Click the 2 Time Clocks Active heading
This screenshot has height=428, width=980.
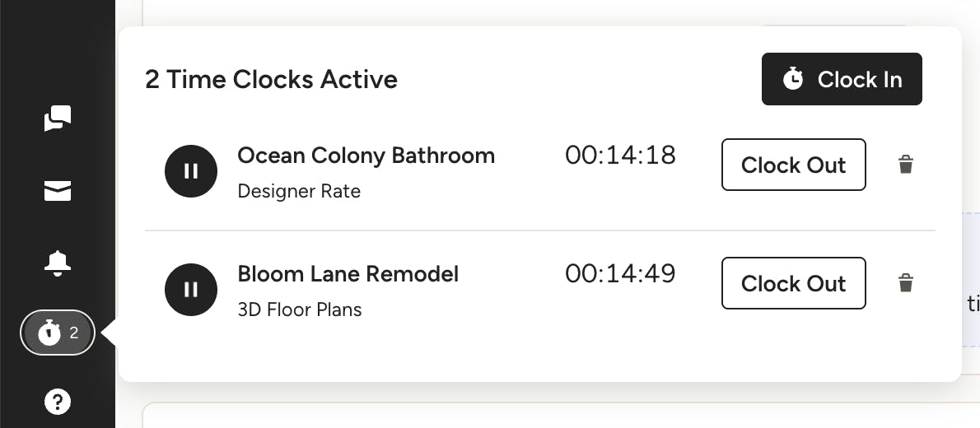point(271,79)
